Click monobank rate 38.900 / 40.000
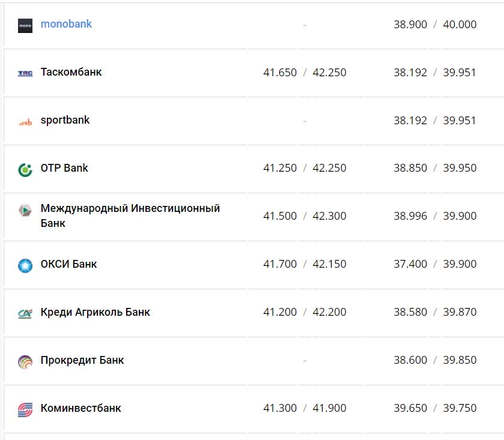The height and width of the screenshot is (440, 504). [435, 25]
